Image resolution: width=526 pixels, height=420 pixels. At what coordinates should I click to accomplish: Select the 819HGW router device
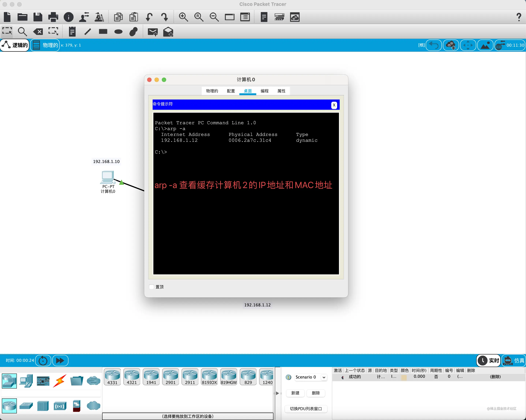point(229,377)
